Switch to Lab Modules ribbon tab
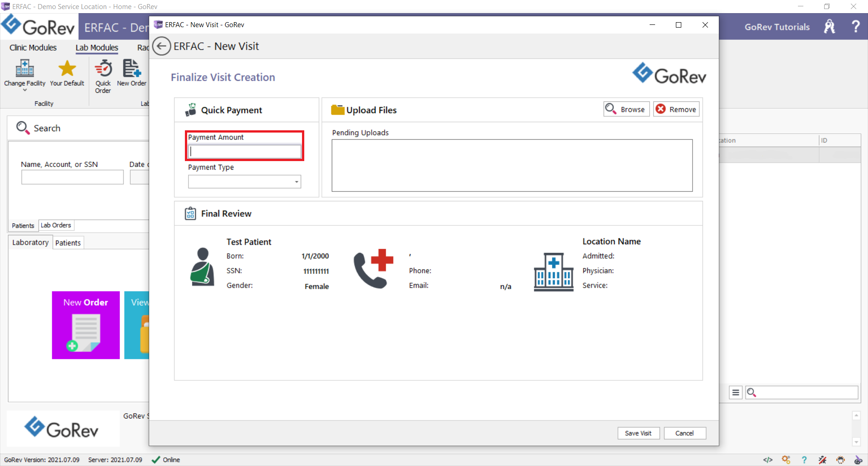868x466 pixels. click(97, 48)
